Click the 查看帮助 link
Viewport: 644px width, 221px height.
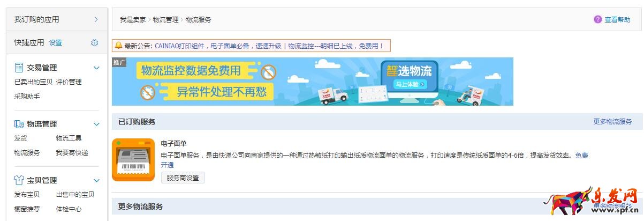pos(618,19)
